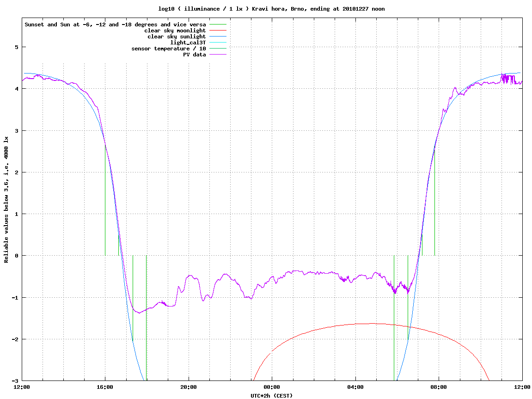Click the peak of the red moonlight curve

pyautogui.click(x=372, y=323)
